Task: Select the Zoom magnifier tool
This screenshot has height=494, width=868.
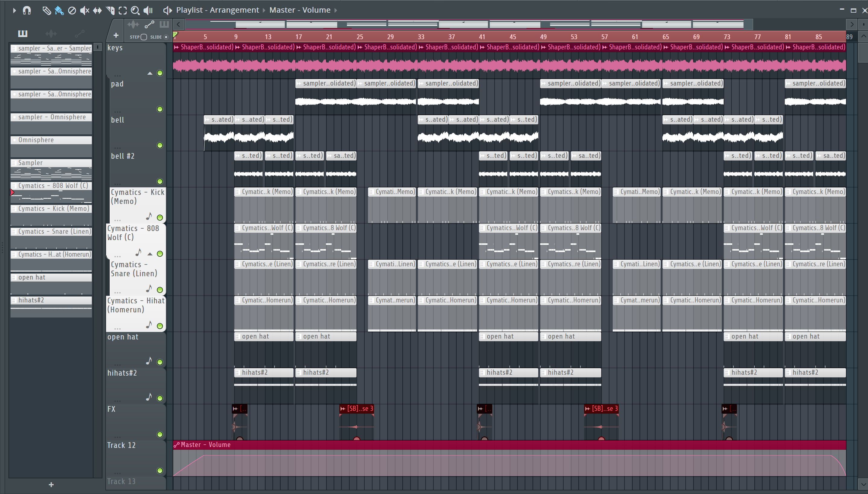Action: pos(135,11)
